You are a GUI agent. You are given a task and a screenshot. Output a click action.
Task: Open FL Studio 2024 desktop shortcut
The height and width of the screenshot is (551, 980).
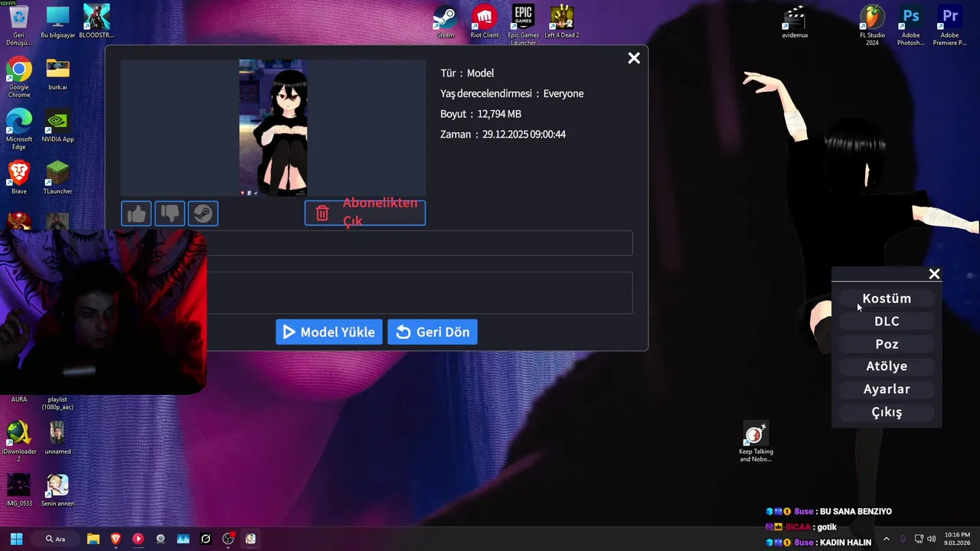(x=872, y=24)
